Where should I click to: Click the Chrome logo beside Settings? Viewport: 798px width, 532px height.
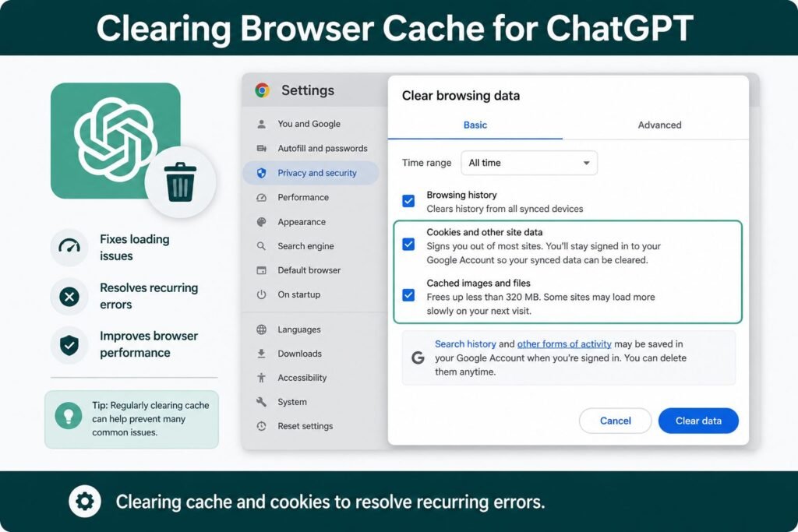click(262, 90)
